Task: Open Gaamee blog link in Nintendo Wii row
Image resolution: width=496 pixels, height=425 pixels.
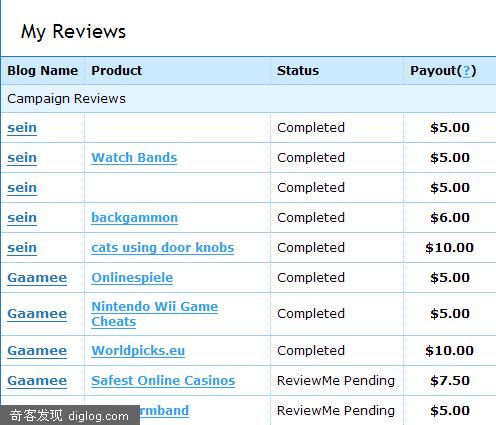Action: point(37,314)
